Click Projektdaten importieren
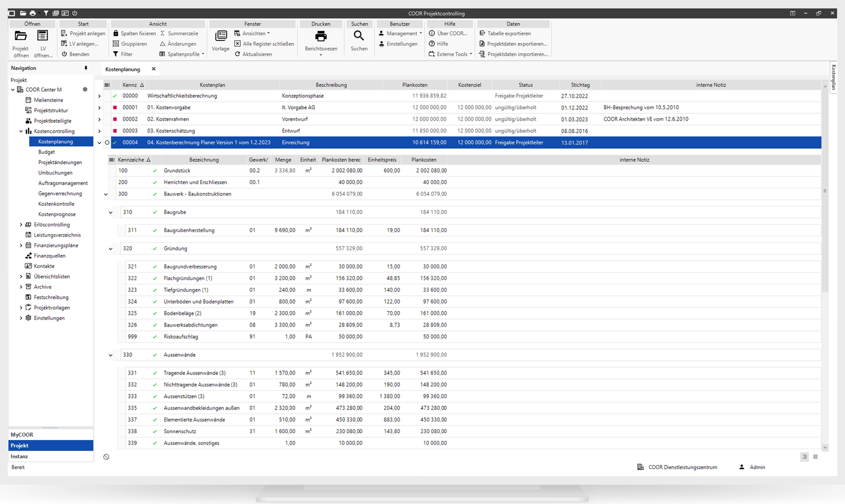This screenshot has height=504, width=845. 514,54
